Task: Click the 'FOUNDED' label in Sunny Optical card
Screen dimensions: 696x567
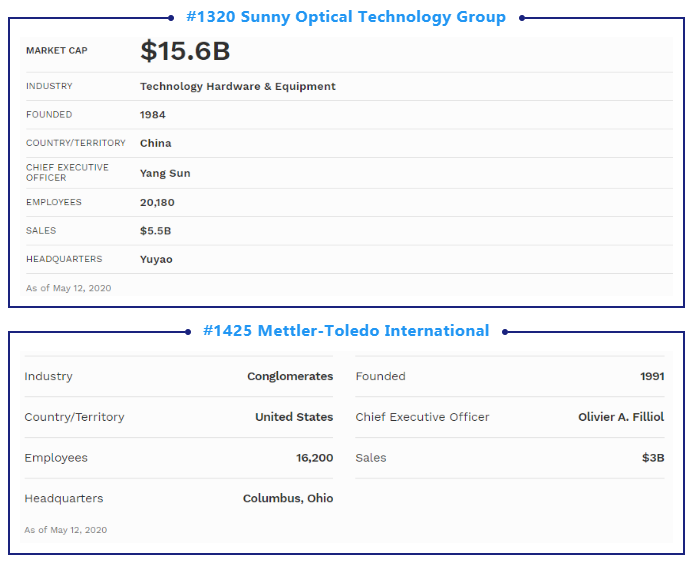Action: pos(49,115)
